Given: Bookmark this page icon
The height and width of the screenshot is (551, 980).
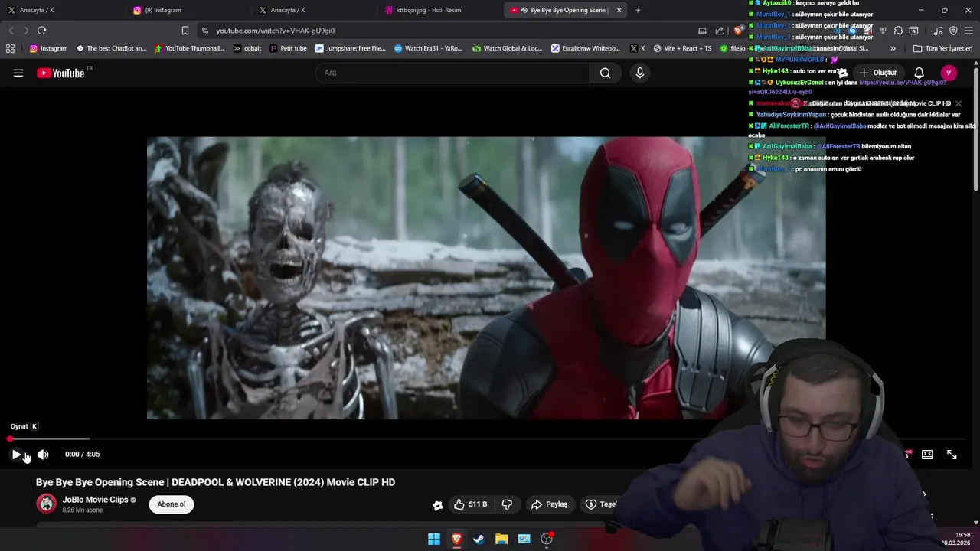Looking at the screenshot, I should [x=185, y=31].
